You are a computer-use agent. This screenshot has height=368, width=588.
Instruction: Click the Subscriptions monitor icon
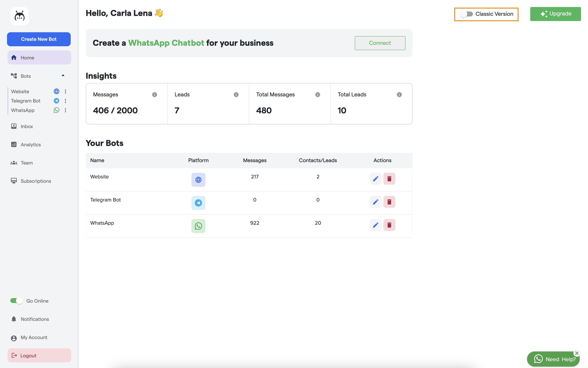[x=14, y=181]
